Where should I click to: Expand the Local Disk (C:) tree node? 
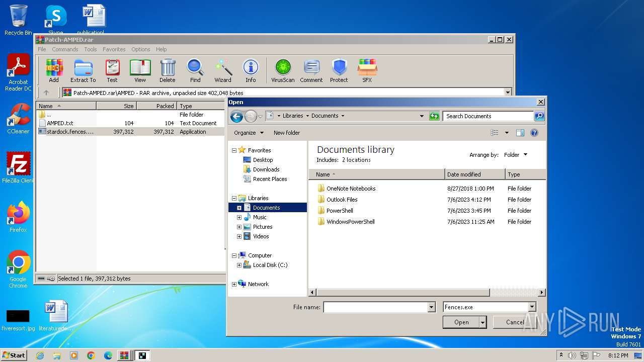pyautogui.click(x=239, y=265)
